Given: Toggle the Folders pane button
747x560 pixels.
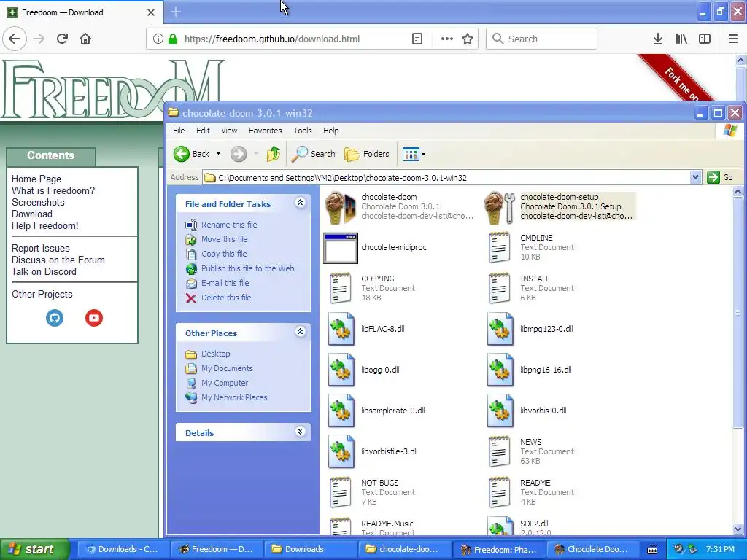Looking at the screenshot, I should [366, 154].
